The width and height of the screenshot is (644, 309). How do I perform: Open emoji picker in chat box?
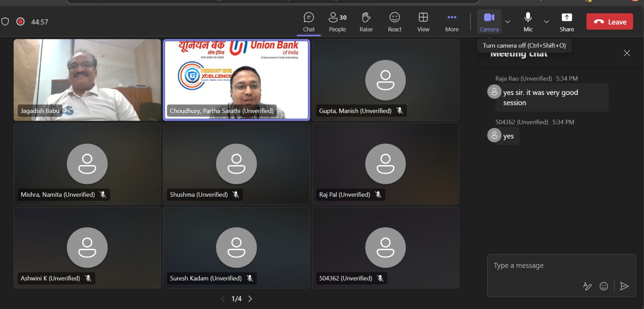coord(604,286)
